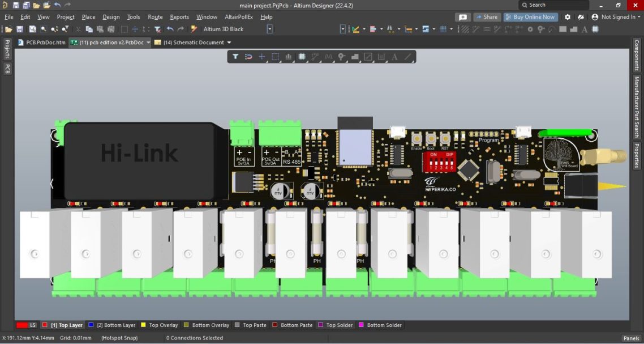Place a text string from Active Bar
Screen dimensions: 644x344
(394, 57)
